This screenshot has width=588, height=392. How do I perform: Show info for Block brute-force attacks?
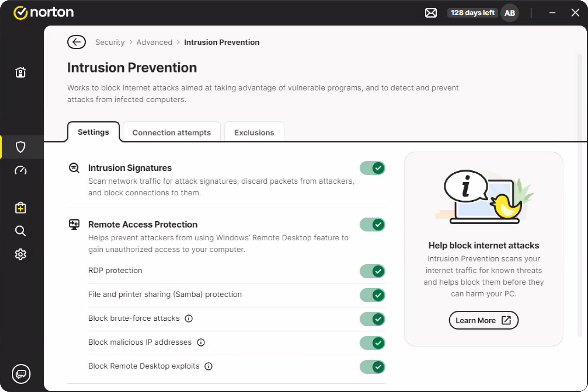tap(189, 318)
